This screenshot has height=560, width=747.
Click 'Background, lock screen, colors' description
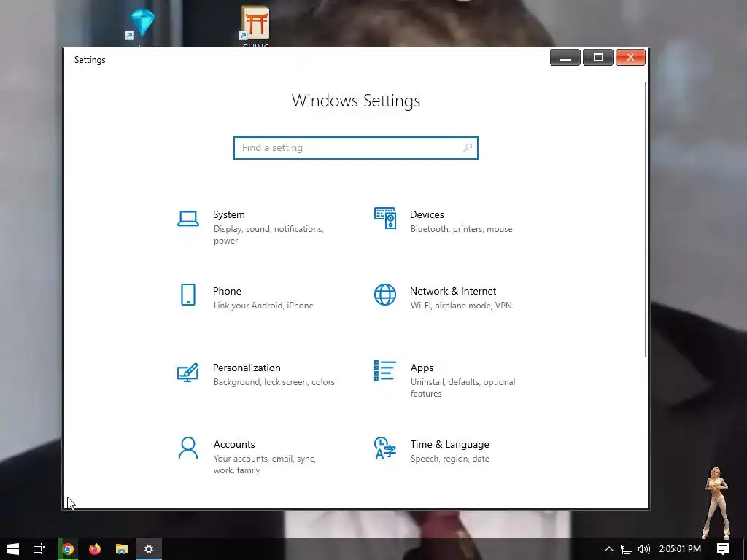tap(274, 382)
